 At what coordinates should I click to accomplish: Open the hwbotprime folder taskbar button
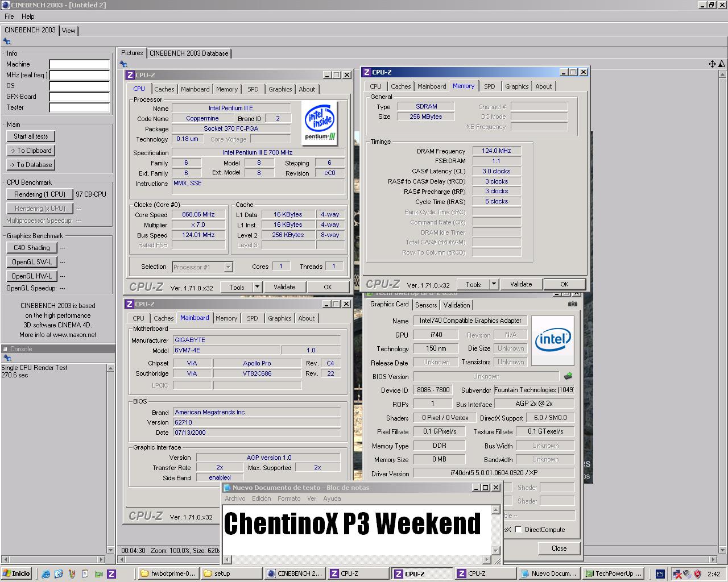click(x=168, y=573)
